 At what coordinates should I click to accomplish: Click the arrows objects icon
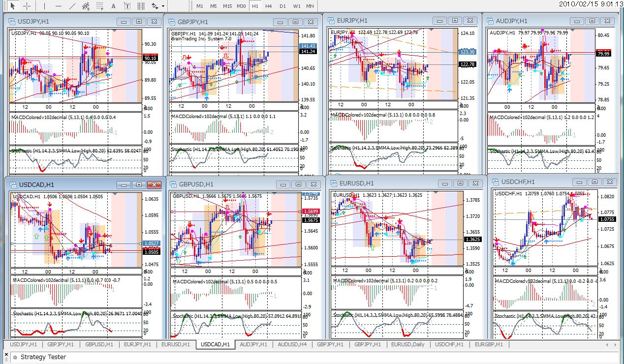(155, 6)
